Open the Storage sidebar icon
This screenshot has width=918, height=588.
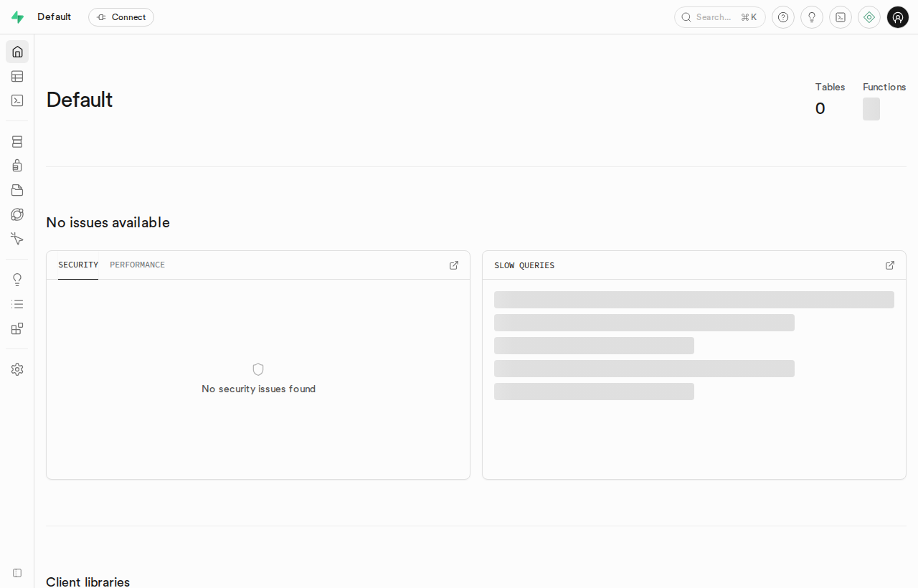[x=17, y=190]
